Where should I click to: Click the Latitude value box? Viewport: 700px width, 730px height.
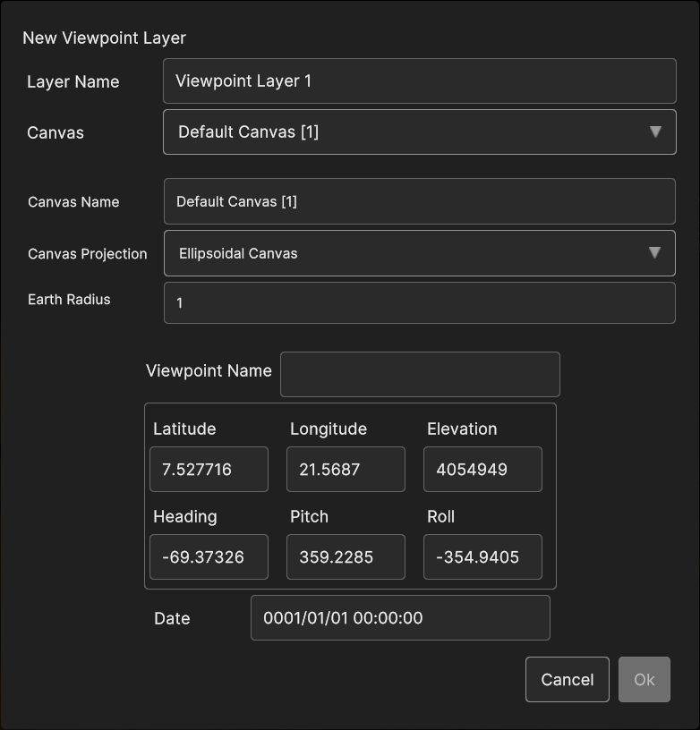209,470
